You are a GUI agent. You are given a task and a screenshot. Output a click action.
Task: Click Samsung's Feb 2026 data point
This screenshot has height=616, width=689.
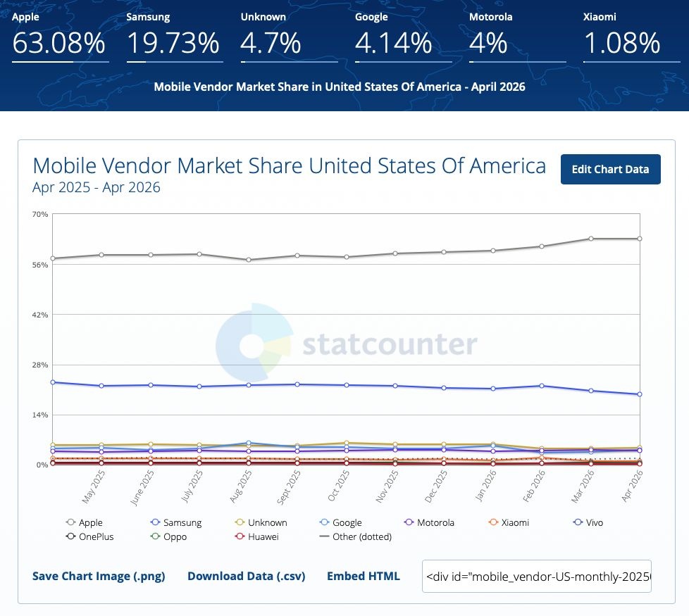(542, 386)
